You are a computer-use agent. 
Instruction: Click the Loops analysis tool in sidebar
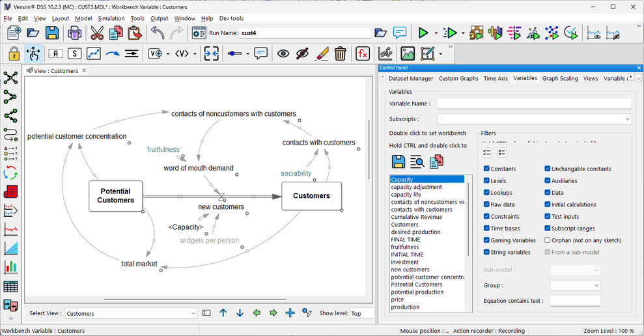click(x=10, y=173)
